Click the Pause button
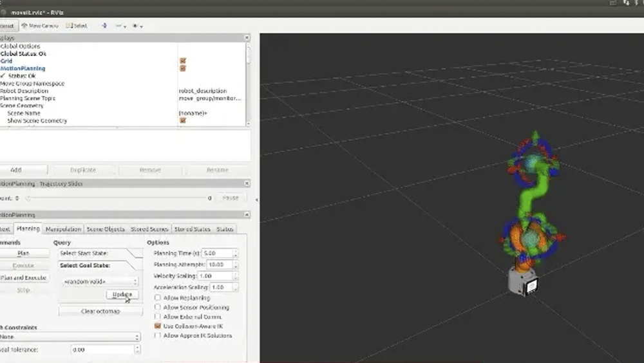The width and height of the screenshot is (644, 363). pyautogui.click(x=231, y=198)
